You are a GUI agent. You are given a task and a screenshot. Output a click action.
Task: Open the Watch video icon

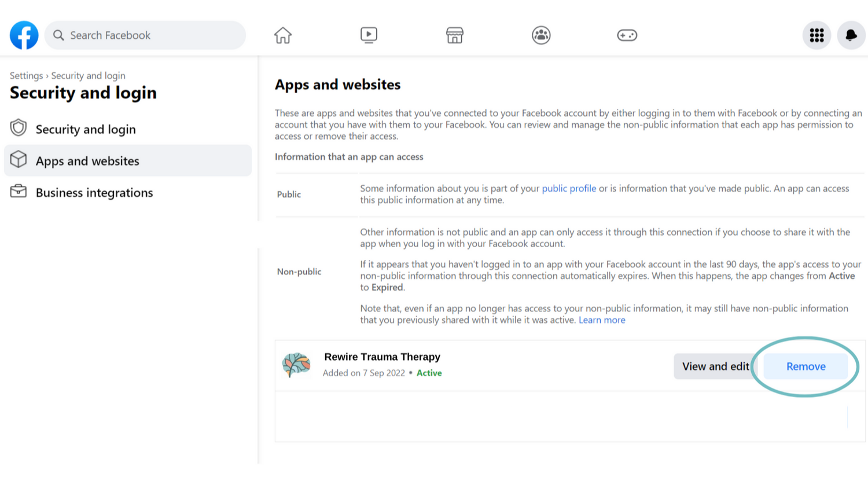369,35
